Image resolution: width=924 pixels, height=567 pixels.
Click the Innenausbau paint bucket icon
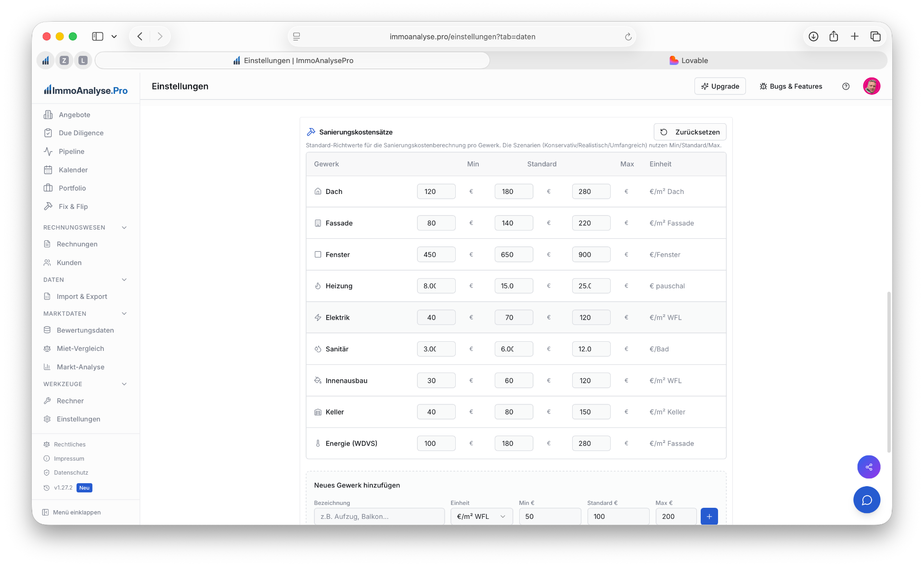click(318, 381)
